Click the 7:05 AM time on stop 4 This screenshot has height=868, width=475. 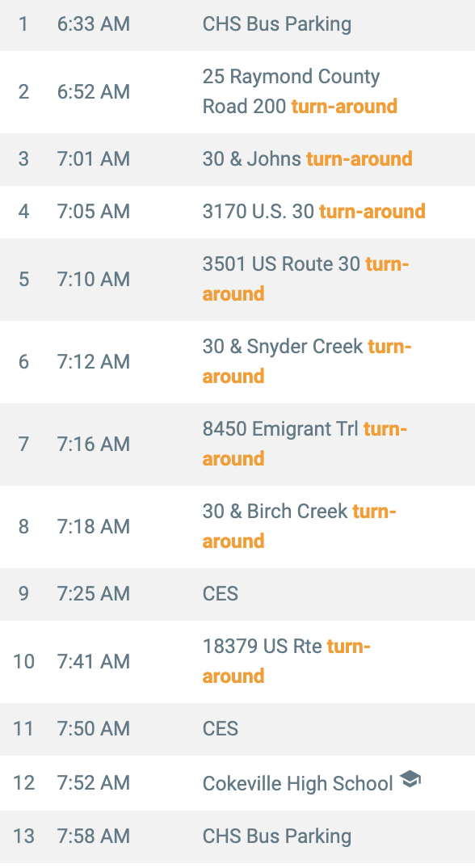(x=94, y=212)
